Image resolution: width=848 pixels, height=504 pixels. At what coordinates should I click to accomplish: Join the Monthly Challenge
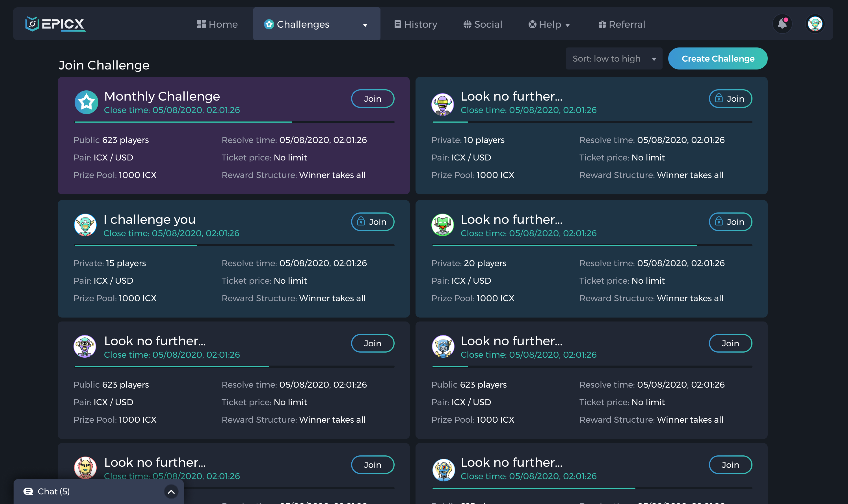[373, 99]
